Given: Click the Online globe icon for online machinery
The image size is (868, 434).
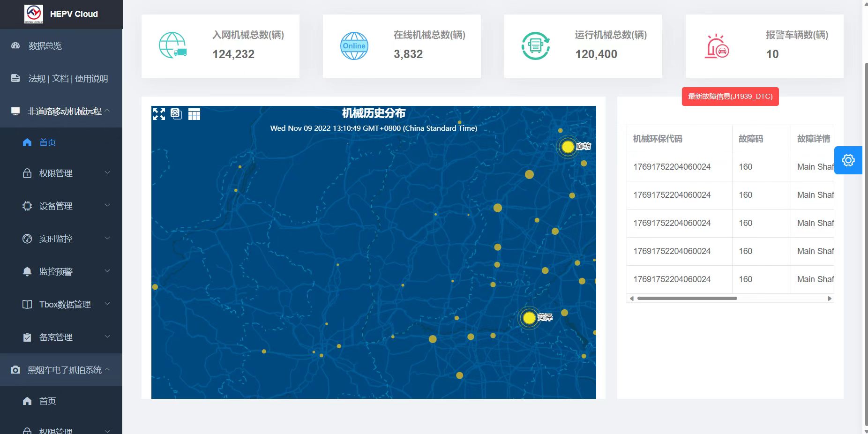Looking at the screenshot, I should (x=354, y=46).
